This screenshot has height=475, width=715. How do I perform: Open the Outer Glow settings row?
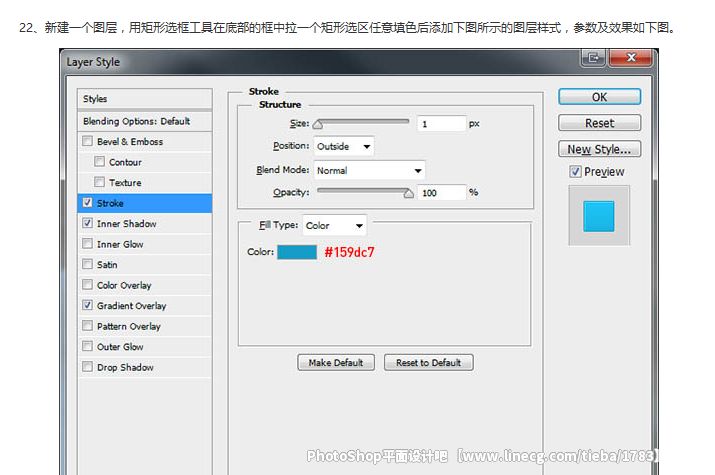(145, 346)
